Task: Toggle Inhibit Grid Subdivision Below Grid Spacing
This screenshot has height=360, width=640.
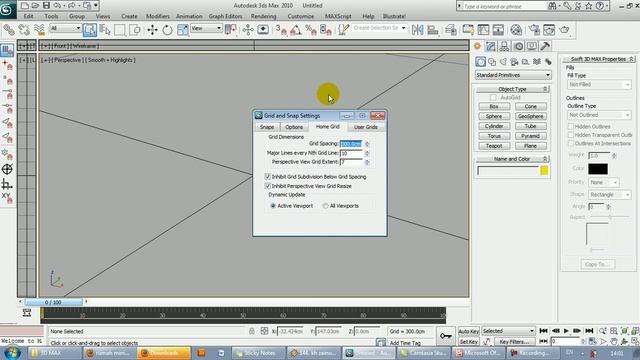Action: tap(268, 177)
